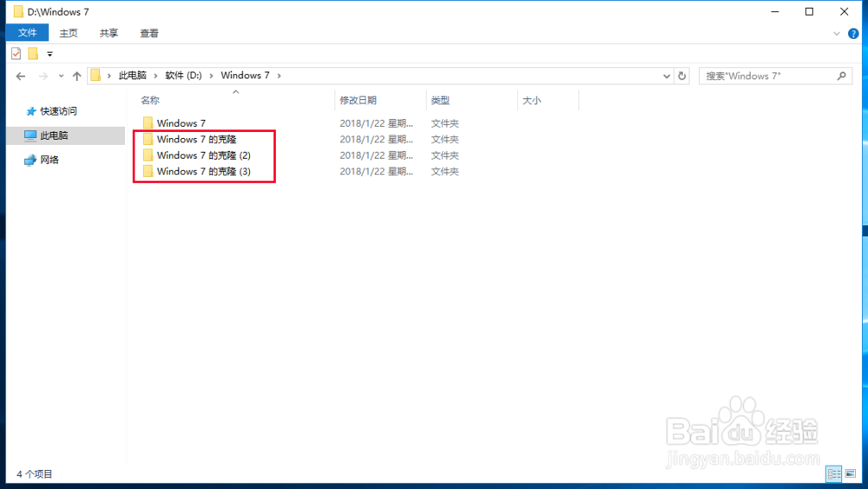Switch to the 主页 ribbon tab
Screen dimensions: 868x489
(68, 33)
